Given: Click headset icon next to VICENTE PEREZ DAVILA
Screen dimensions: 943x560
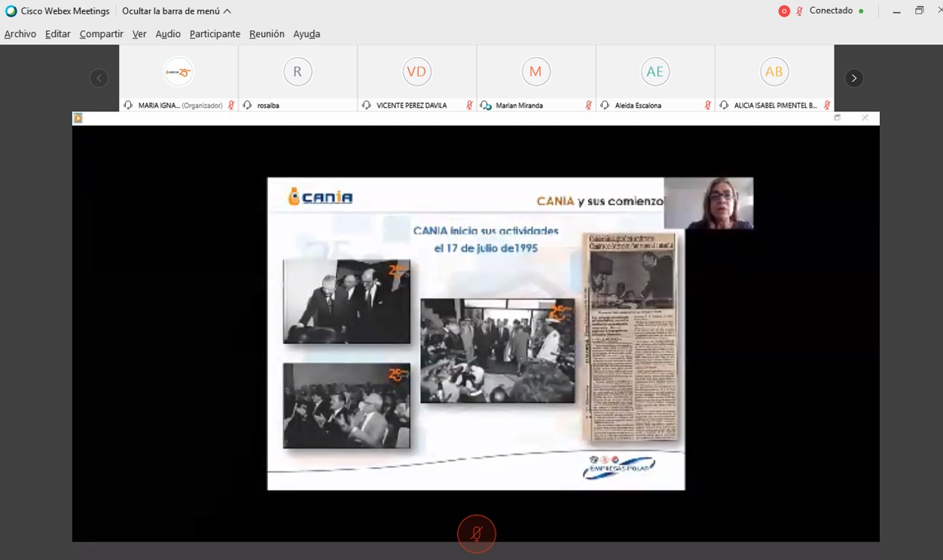Looking at the screenshot, I should click(366, 105).
